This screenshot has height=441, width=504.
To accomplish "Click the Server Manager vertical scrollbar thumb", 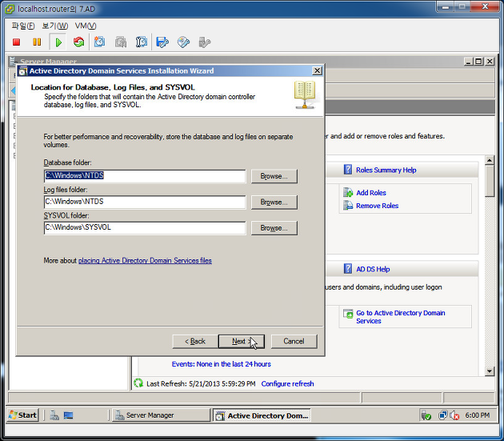I will [x=490, y=181].
